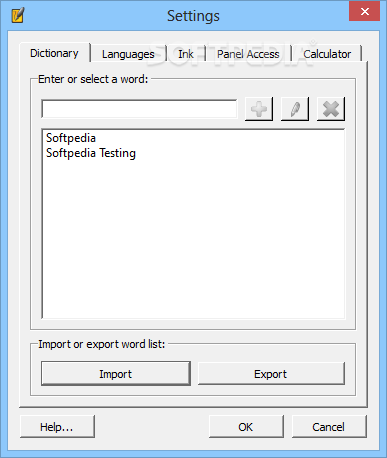This screenshot has width=387, height=458.
Task: Go to the Calculator tab
Action: coord(327,54)
